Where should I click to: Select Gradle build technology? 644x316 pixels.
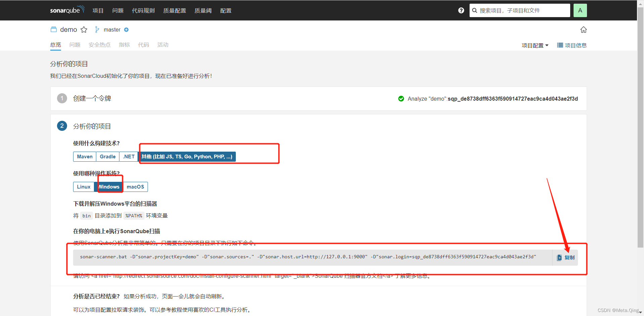[x=108, y=157]
